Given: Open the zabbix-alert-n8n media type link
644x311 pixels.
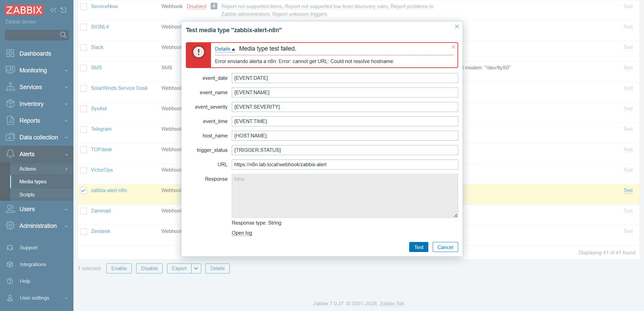Looking at the screenshot, I should pyautogui.click(x=109, y=190).
